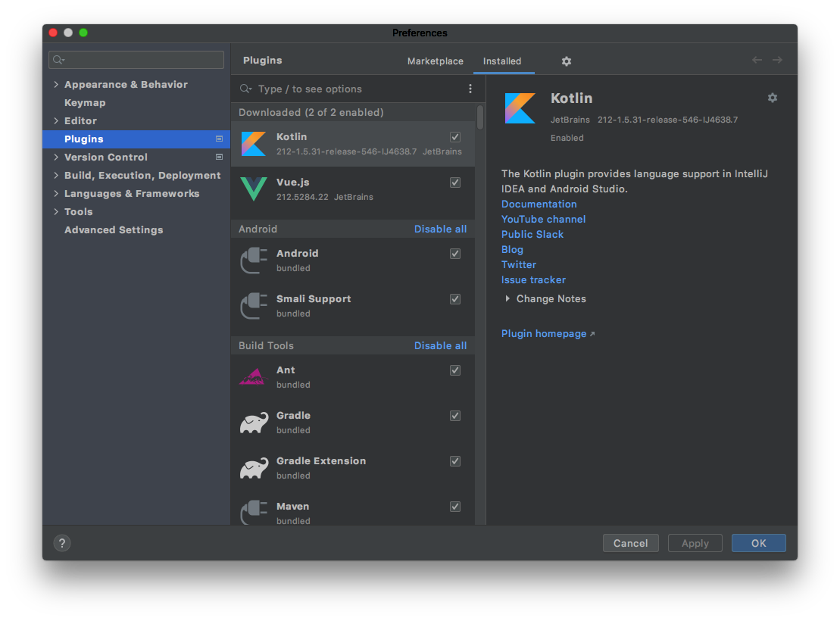840x621 pixels.
Task: Select the Installed tab
Action: point(502,61)
